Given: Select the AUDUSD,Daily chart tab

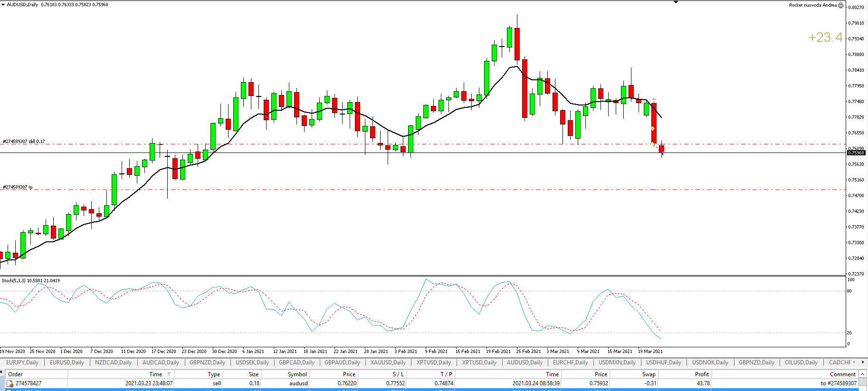Looking at the screenshot, I should pos(525,362).
